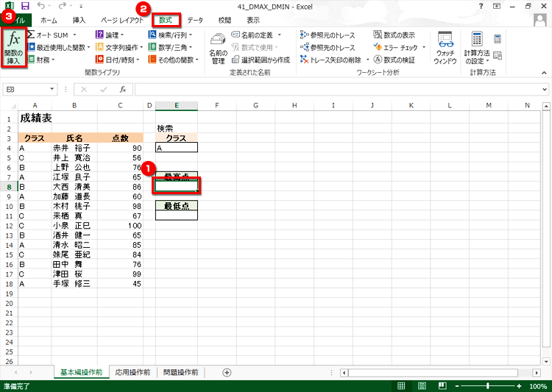Viewport: 552px width, 392px height.
Task: Open the Help question mark icon
Action: click(481, 6)
